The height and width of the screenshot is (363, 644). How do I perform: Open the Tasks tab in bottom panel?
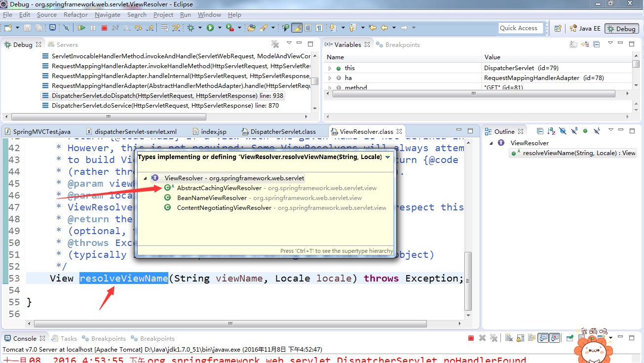[64, 338]
